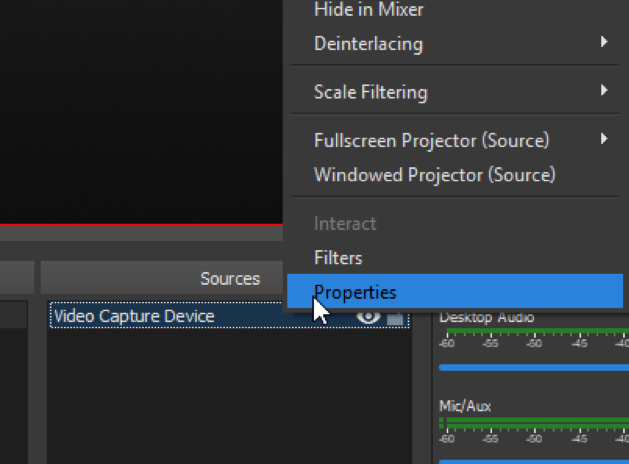Open Filters for the source
This screenshot has width=629, height=464.
click(x=338, y=258)
